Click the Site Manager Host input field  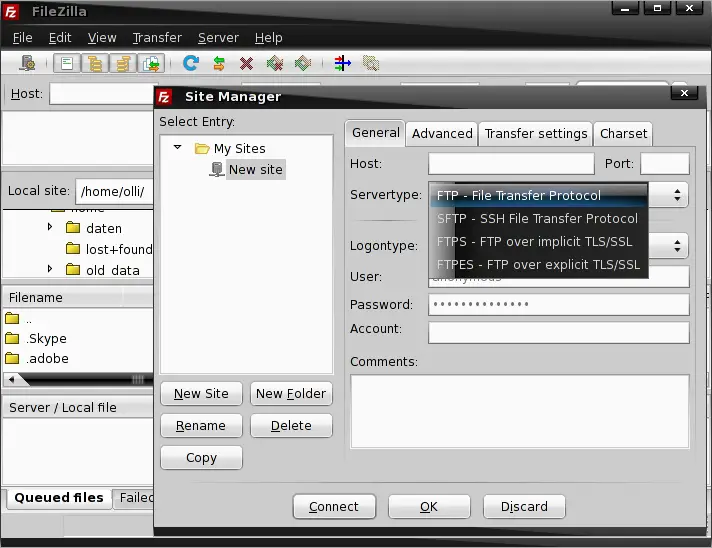511,163
